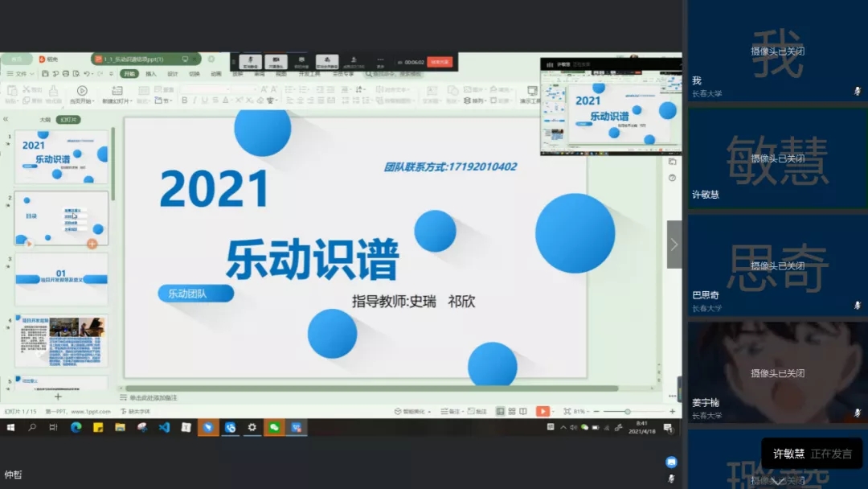Open the Section (节) dropdown
Viewport: 868px width, 489px height.
click(164, 101)
